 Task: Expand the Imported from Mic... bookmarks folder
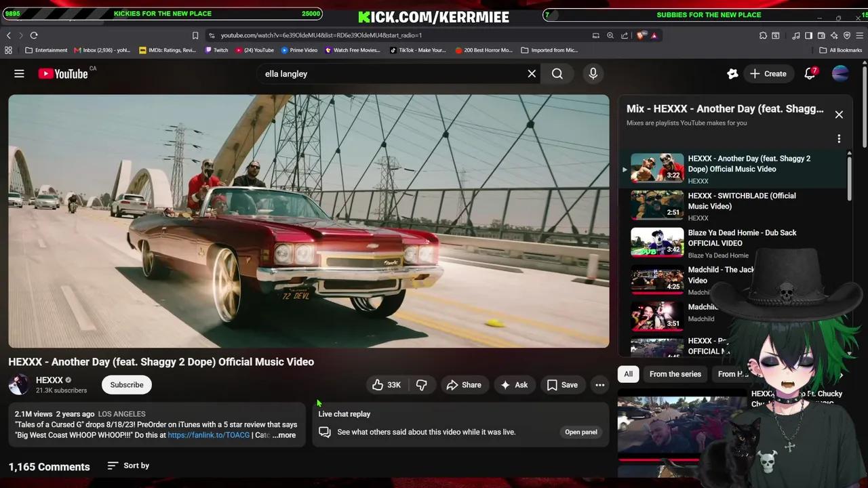[549, 50]
